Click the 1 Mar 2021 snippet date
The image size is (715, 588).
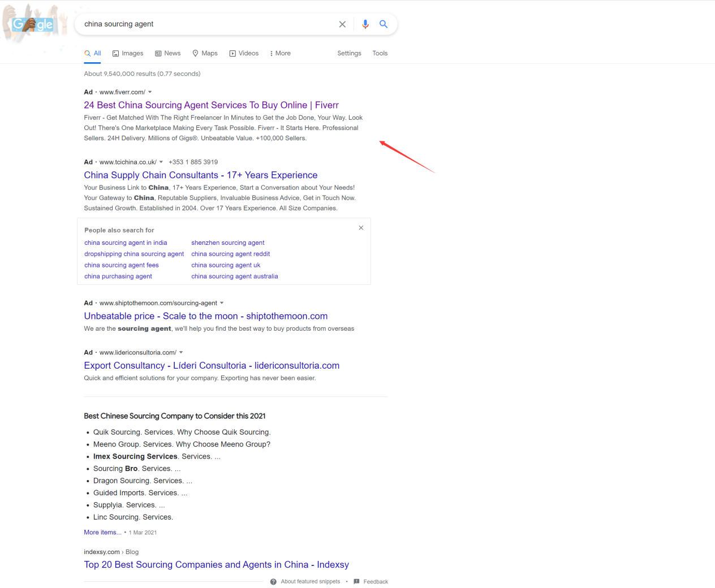143,533
